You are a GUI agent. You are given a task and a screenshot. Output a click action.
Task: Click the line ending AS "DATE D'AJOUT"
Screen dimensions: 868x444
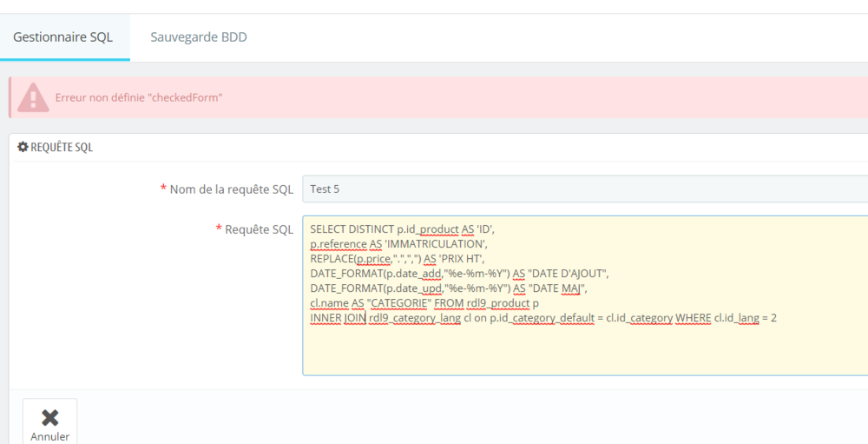(x=459, y=274)
